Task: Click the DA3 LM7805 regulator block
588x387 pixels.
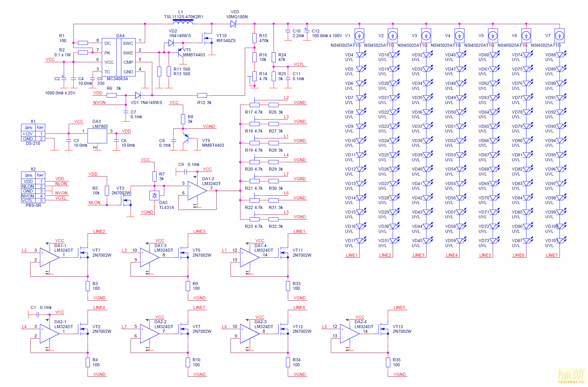Action: [97, 136]
